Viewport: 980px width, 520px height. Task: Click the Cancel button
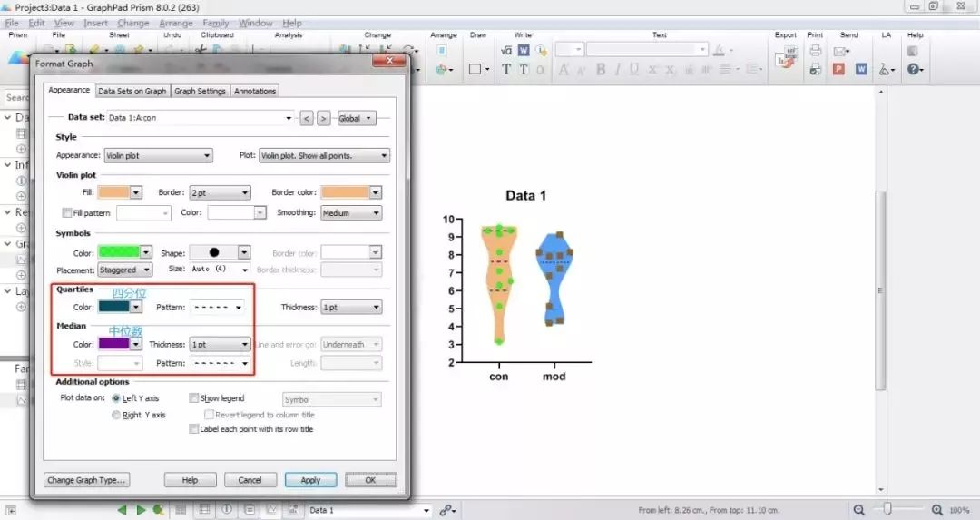250,480
